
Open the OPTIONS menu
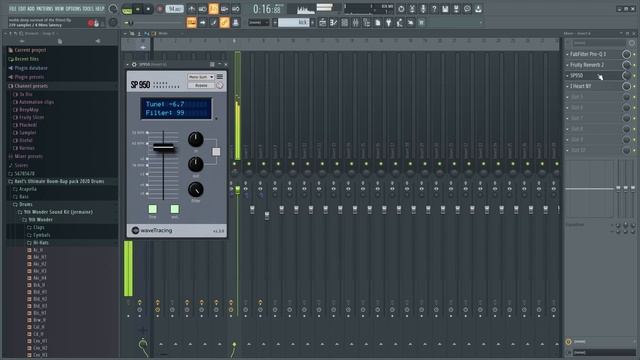pos(73,9)
